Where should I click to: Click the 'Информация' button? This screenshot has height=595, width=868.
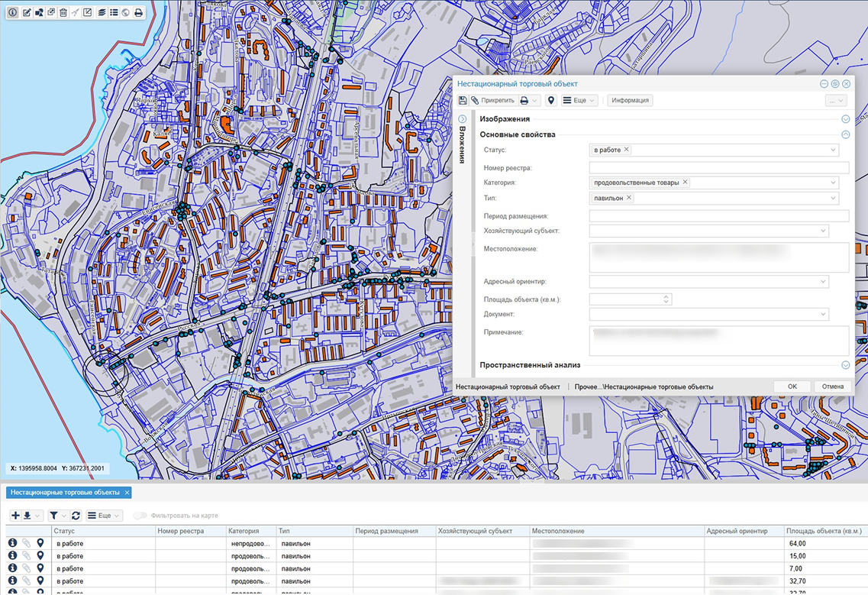click(x=630, y=101)
